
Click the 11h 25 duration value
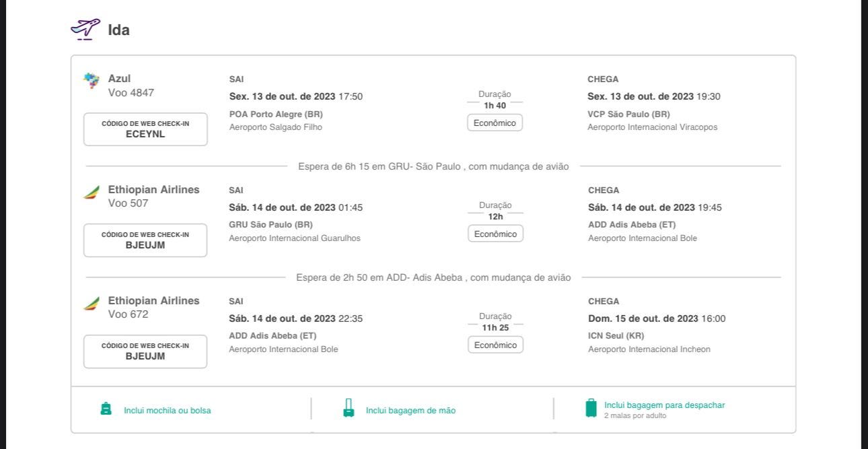[x=495, y=328]
